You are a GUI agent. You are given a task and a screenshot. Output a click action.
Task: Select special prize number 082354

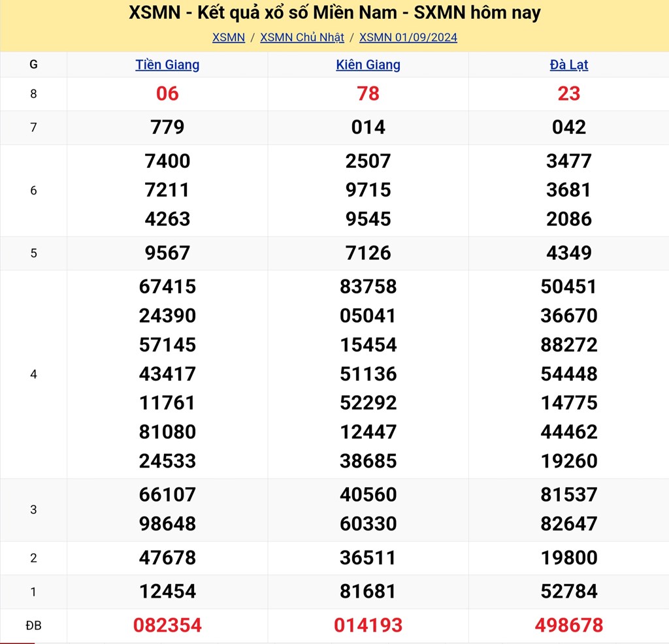coord(167,625)
